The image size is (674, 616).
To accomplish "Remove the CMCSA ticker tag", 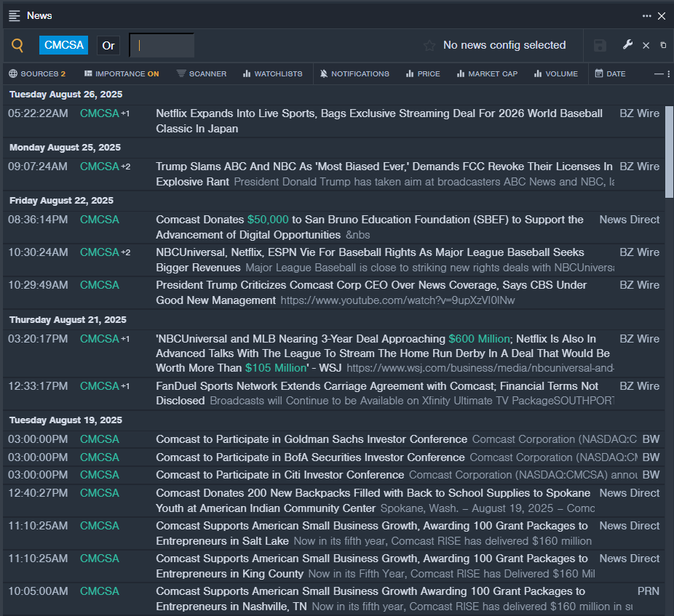I will click(x=63, y=45).
